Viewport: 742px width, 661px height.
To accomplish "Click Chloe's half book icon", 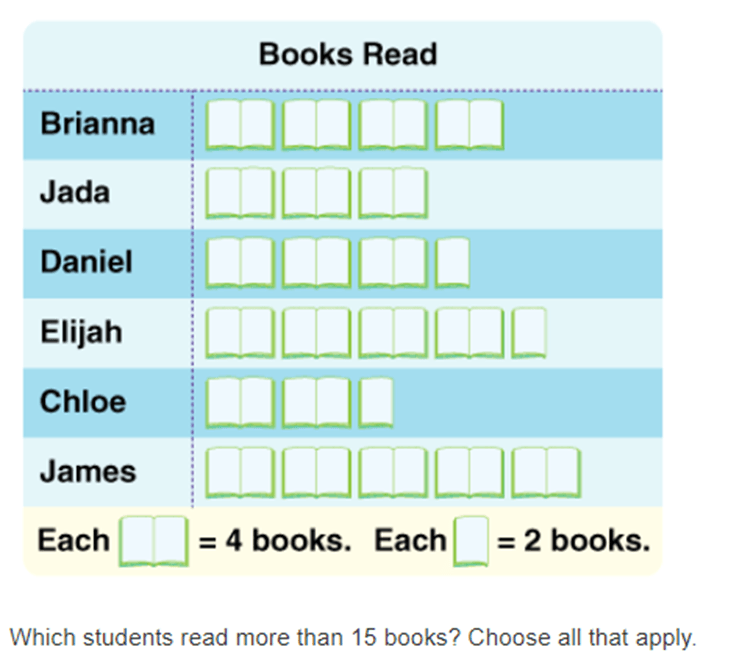I will point(376,402).
